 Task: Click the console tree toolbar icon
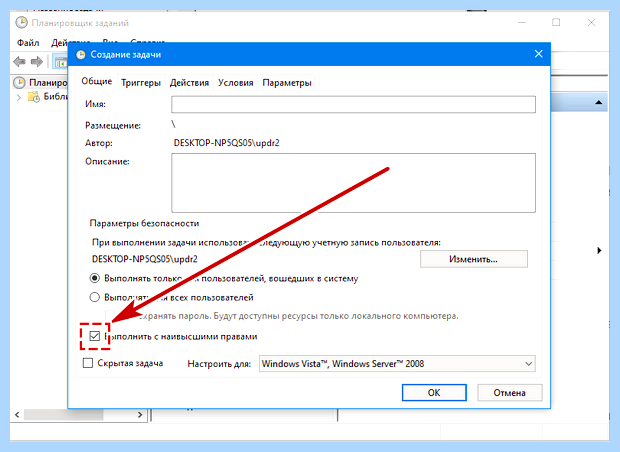pyautogui.click(x=60, y=62)
